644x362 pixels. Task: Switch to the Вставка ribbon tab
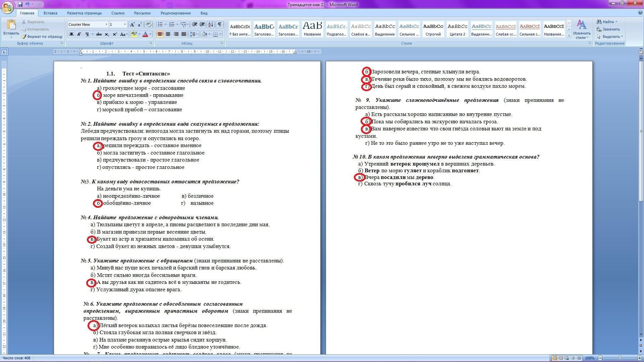click(50, 13)
